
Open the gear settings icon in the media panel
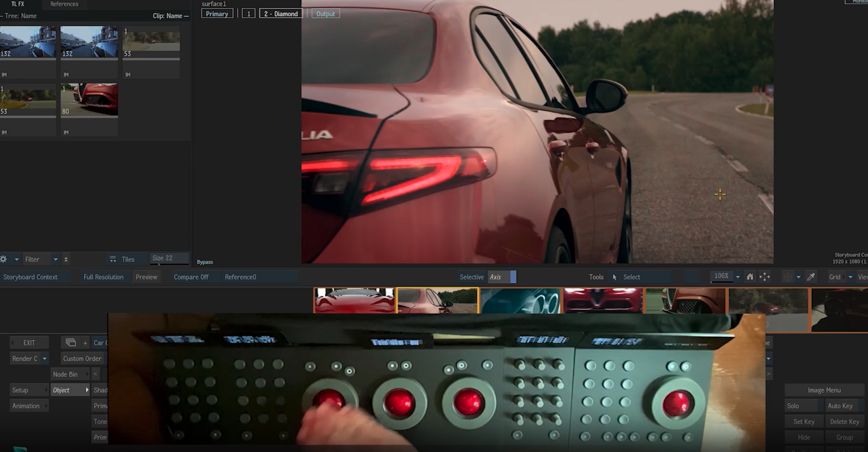tap(4, 259)
